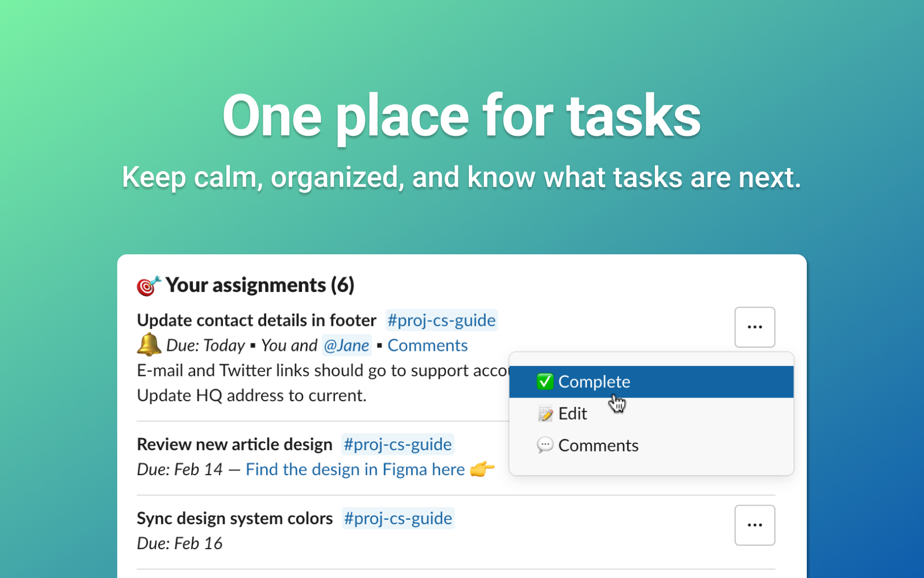Click the green checkmark icon next to Complete
The height and width of the screenshot is (578, 924).
(x=545, y=381)
